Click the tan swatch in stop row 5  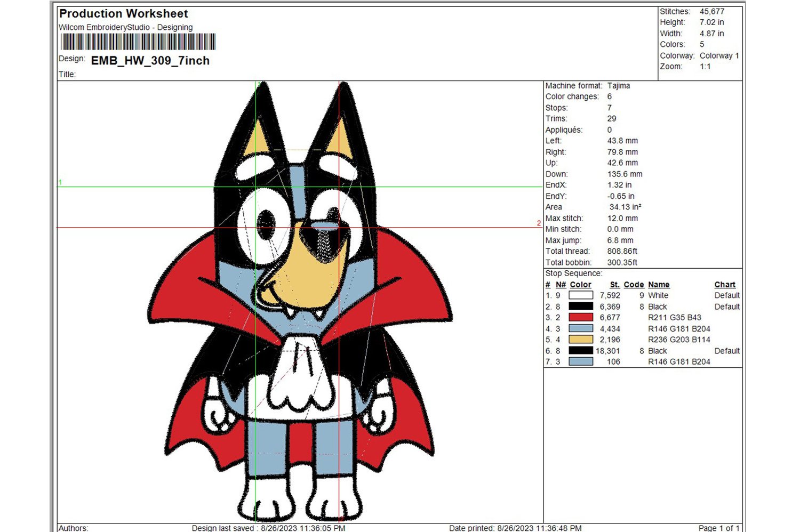point(581,340)
